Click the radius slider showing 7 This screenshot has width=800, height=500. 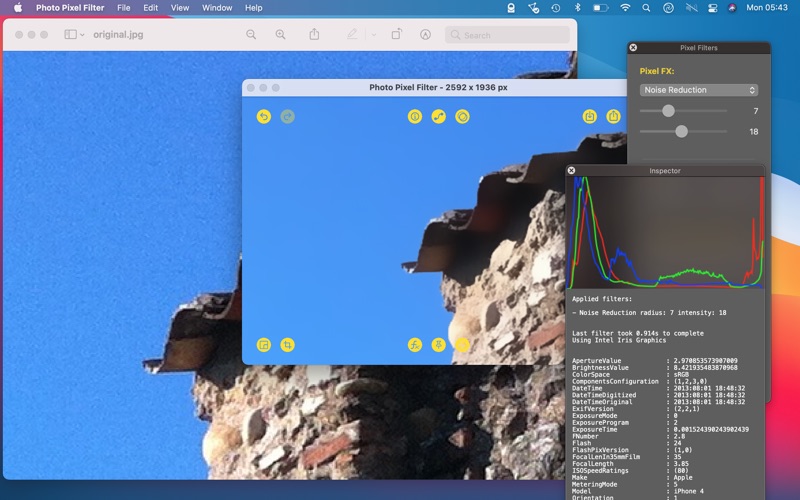point(684,111)
